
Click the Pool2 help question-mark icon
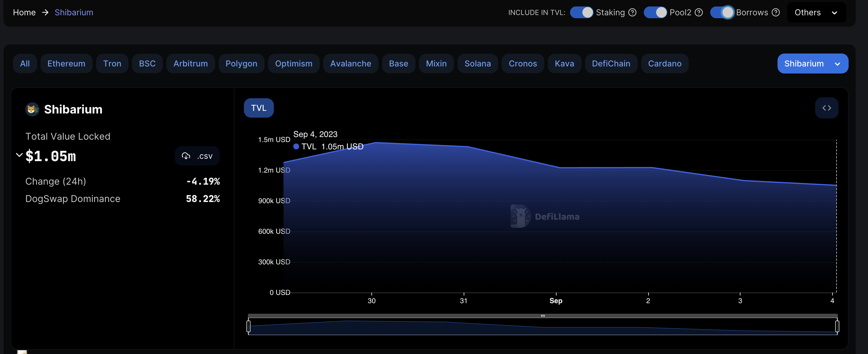pyautogui.click(x=699, y=12)
